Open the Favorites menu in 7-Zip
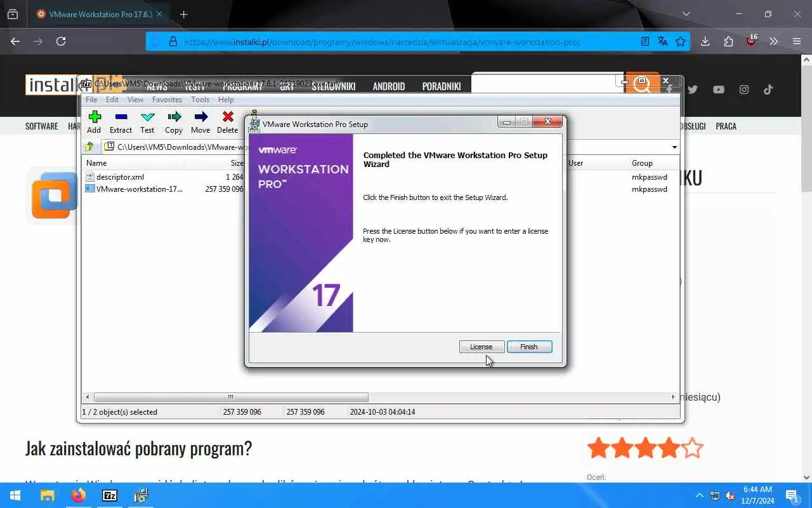Viewport: 812px width, 508px height. pyautogui.click(x=167, y=100)
